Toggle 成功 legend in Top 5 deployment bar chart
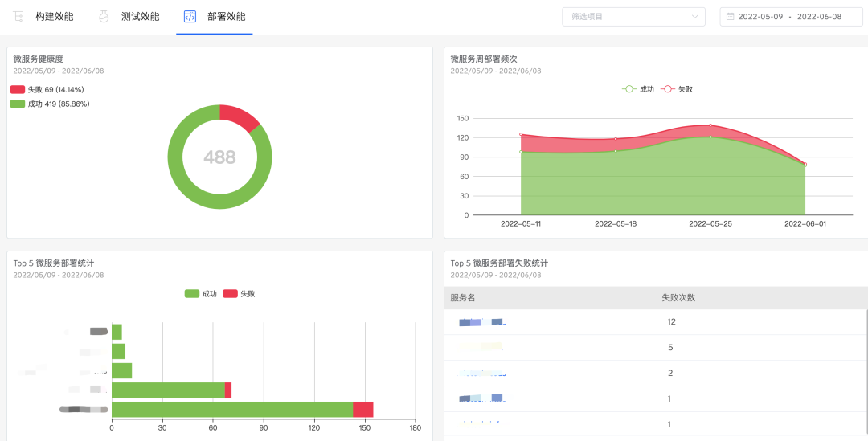868x441 pixels. point(200,294)
